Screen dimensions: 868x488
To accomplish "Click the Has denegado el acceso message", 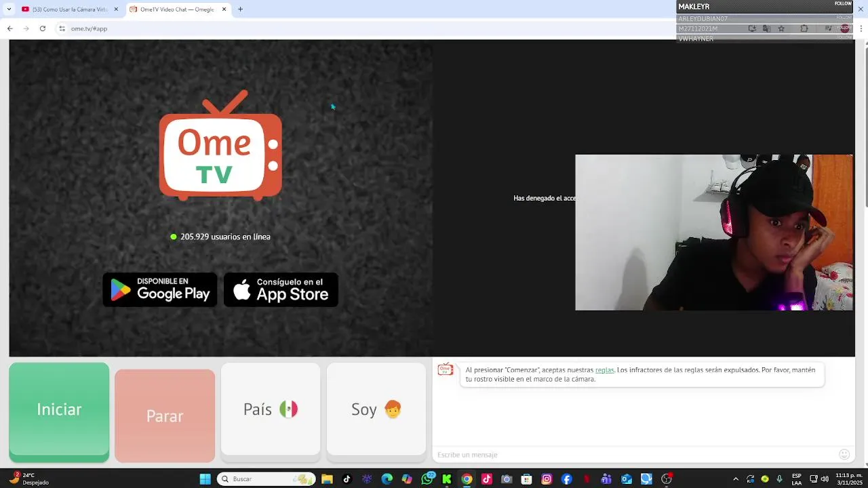I will tap(544, 199).
